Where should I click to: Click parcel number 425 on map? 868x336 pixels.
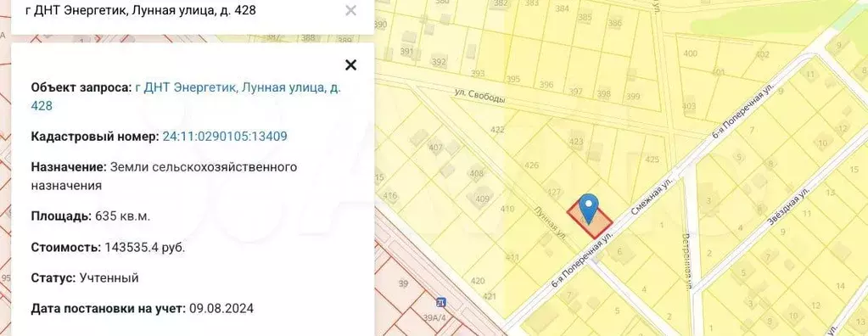pos(652,160)
